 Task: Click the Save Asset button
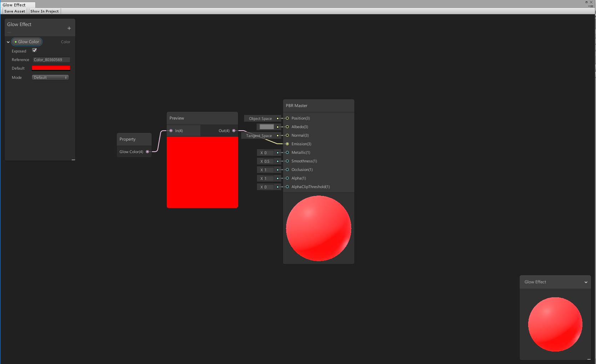tap(14, 11)
